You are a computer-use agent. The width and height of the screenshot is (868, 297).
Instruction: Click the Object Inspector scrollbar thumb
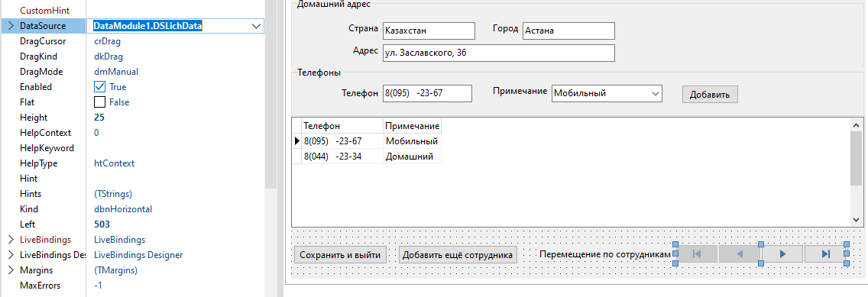pos(270,94)
